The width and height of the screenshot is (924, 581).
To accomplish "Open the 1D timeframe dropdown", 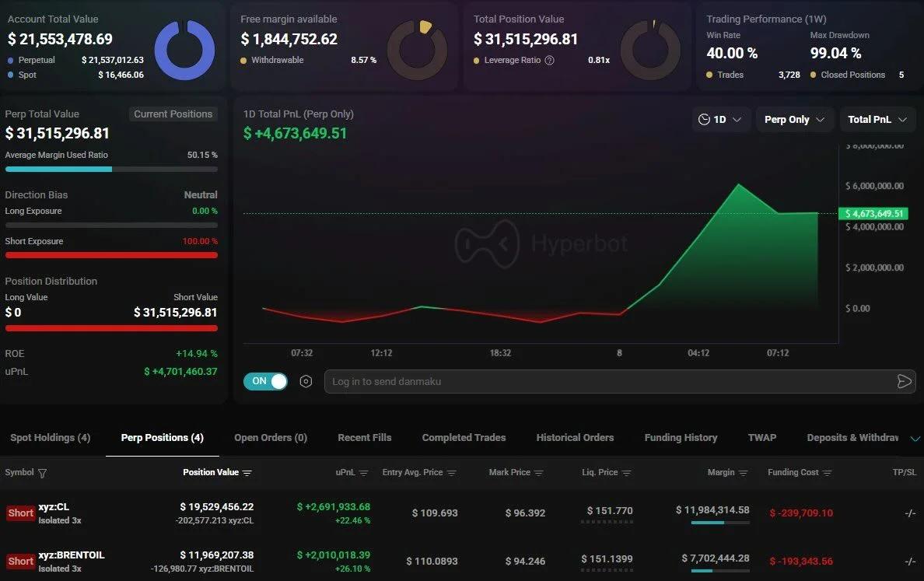I will coord(720,120).
